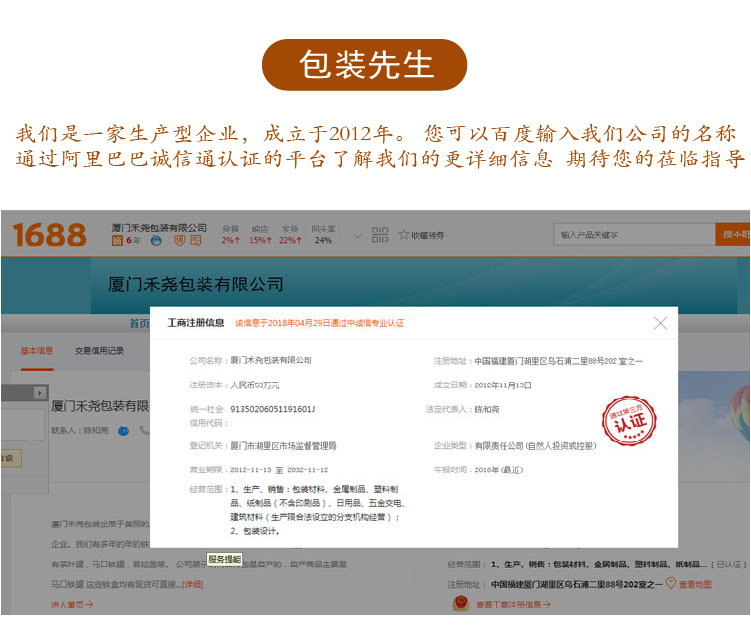The width and height of the screenshot is (751, 627).
Task: Click the 人民币50万元 registered capital value
Action: coord(255,385)
